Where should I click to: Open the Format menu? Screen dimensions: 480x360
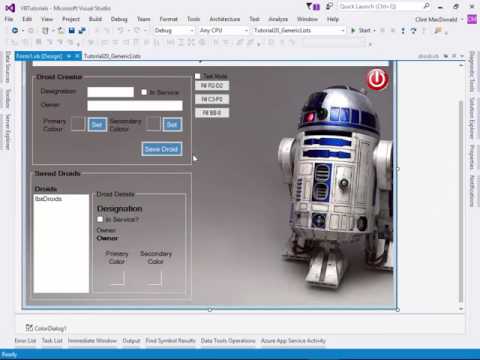point(168,19)
